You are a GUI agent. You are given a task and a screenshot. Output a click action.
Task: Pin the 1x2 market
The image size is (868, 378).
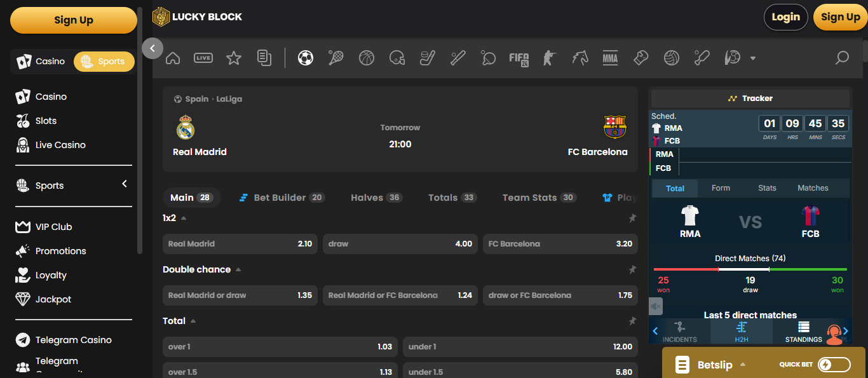632,218
